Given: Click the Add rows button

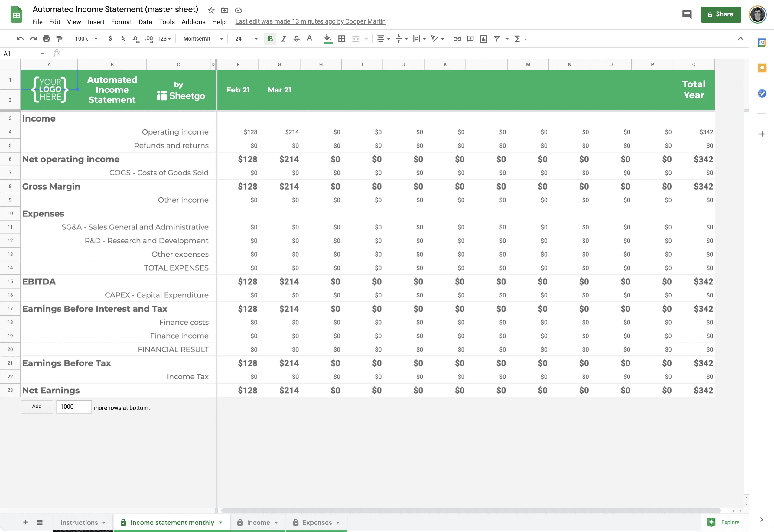Looking at the screenshot, I should (37, 406).
